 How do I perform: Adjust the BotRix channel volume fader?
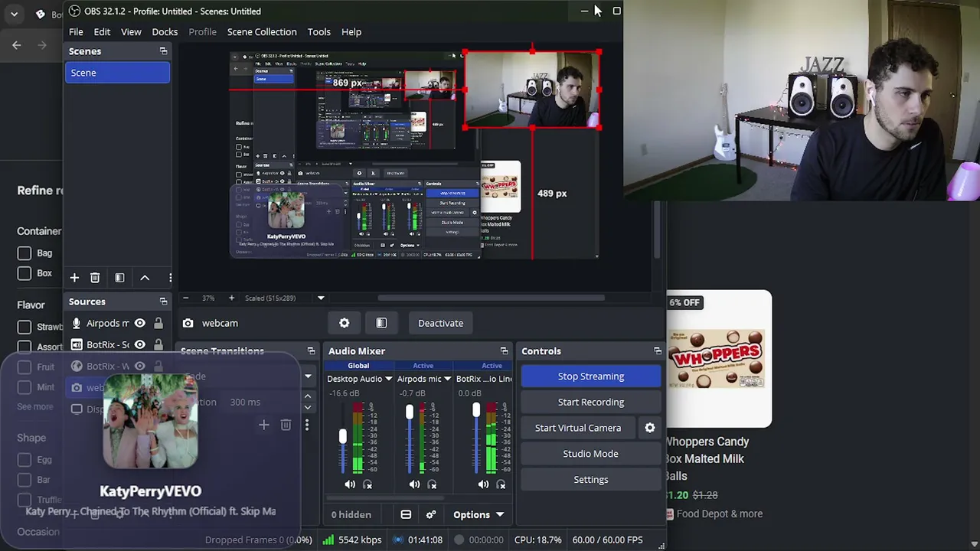[476, 410]
